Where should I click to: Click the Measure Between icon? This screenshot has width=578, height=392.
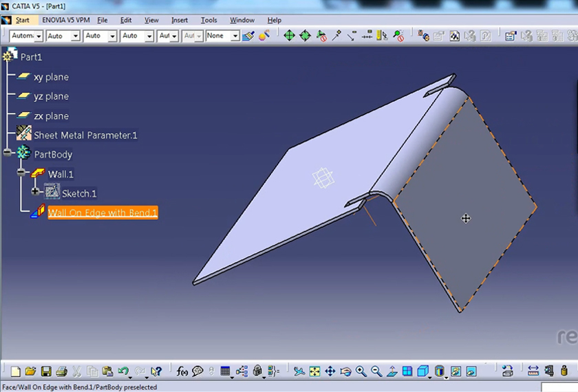[x=533, y=371]
